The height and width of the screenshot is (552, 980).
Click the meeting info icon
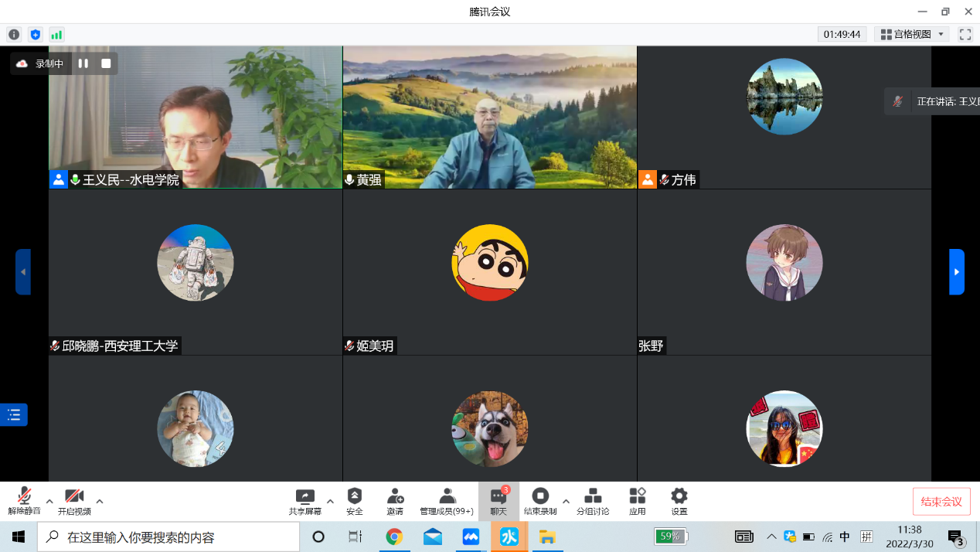(x=14, y=35)
